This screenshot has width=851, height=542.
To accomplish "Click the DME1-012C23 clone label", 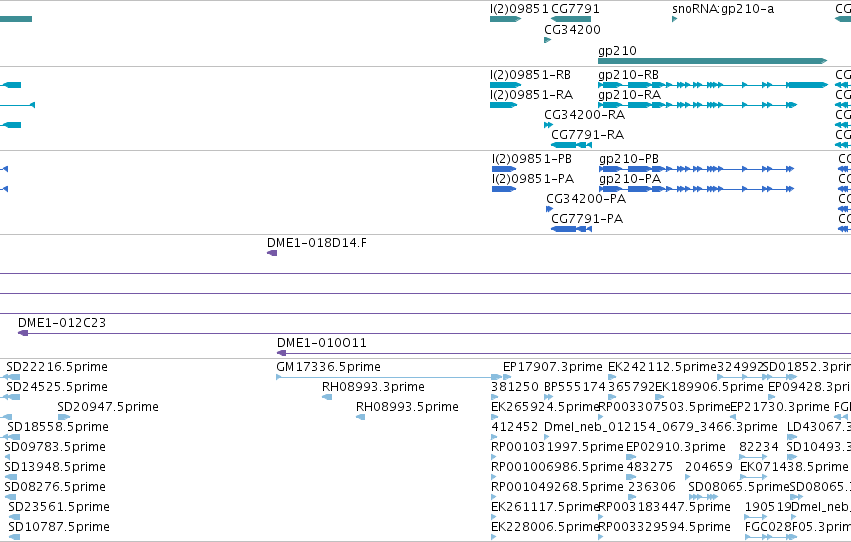I will (x=62, y=323).
